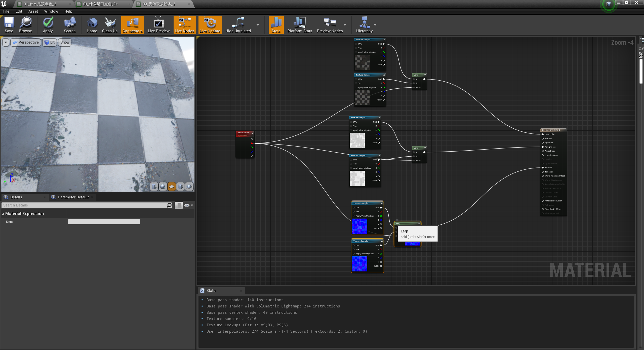Click the Clean Up toolbar icon
Screen dimensions: 644x350
109,24
